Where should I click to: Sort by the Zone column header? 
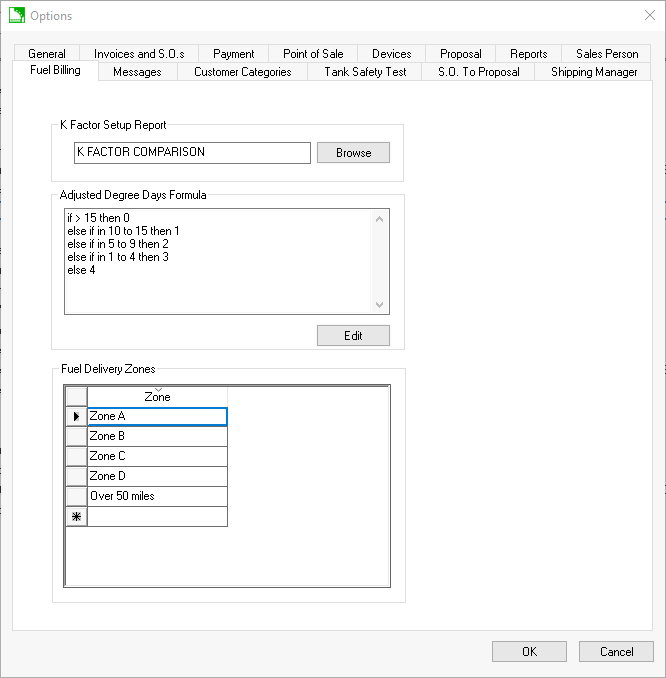click(x=157, y=397)
